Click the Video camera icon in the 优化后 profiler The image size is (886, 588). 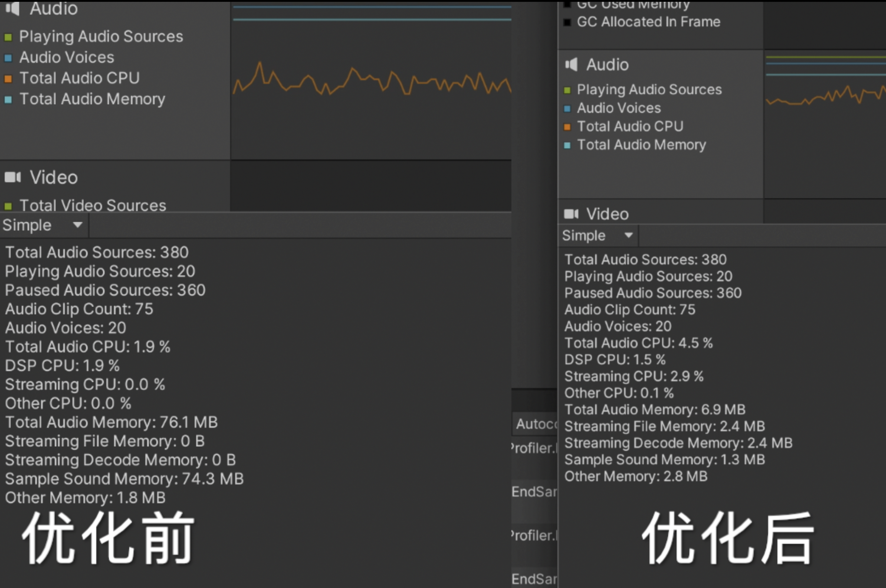point(571,214)
